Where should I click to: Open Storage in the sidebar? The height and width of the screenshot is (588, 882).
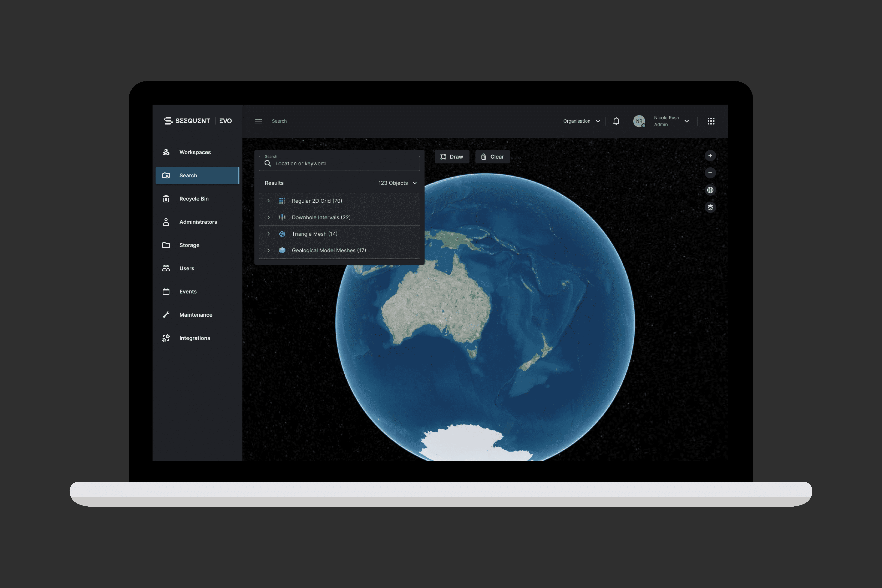pyautogui.click(x=197, y=245)
